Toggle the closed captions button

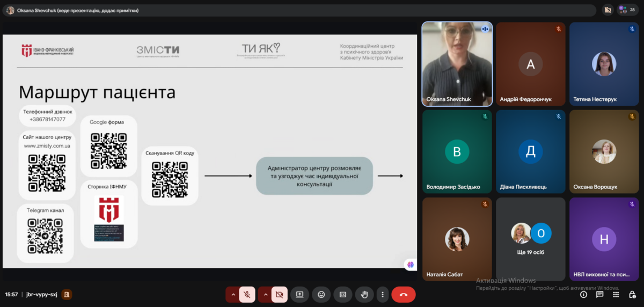(342, 295)
